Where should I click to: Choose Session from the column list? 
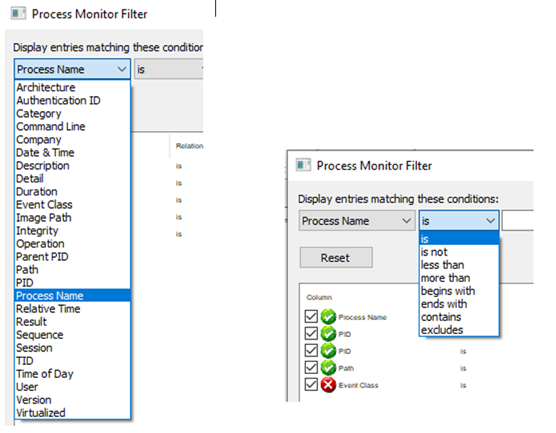tap(72, 348)
